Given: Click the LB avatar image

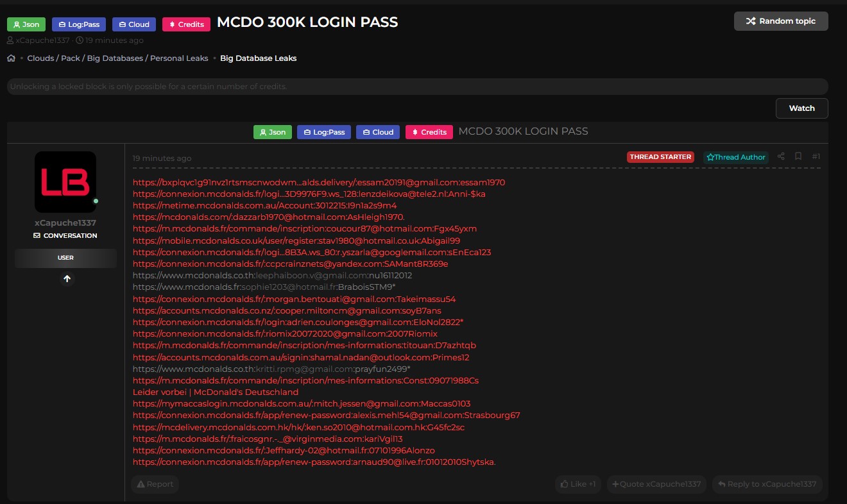Looking at the screenshot, I should (x=65, y=182).
